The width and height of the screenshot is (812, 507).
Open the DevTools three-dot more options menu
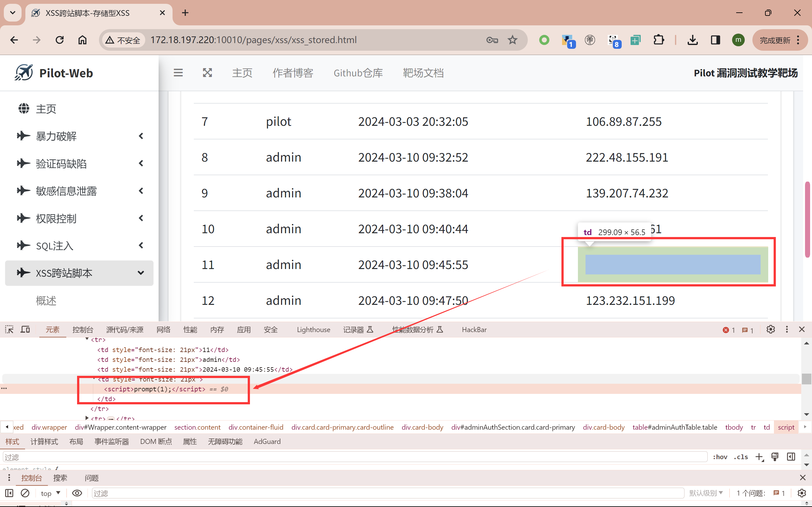(787, 330)
